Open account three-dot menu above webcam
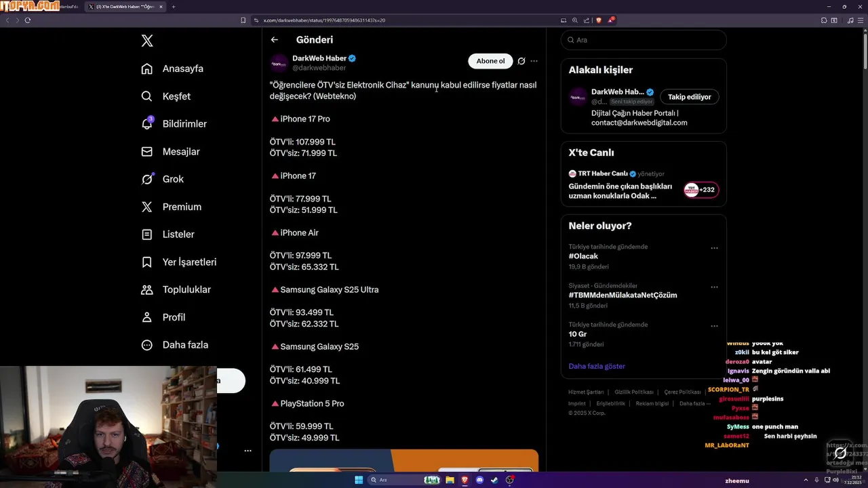The image size is (868, 488). click(248, 451)
